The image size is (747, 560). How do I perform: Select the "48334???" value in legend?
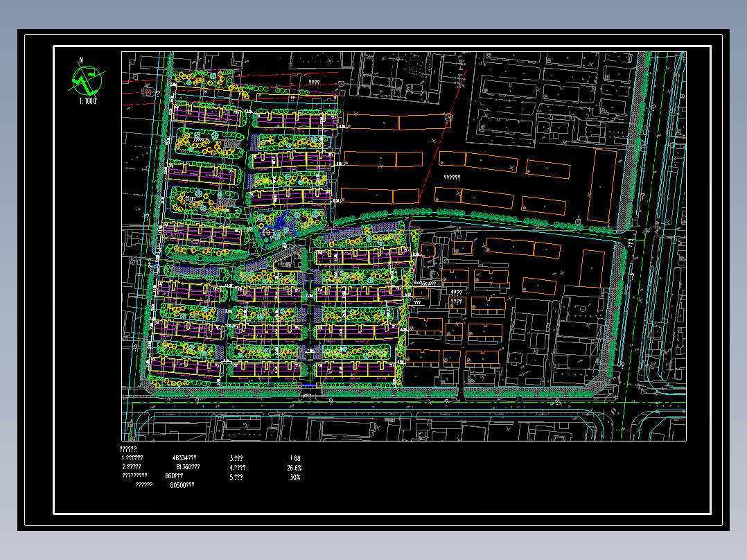(184, 458)
